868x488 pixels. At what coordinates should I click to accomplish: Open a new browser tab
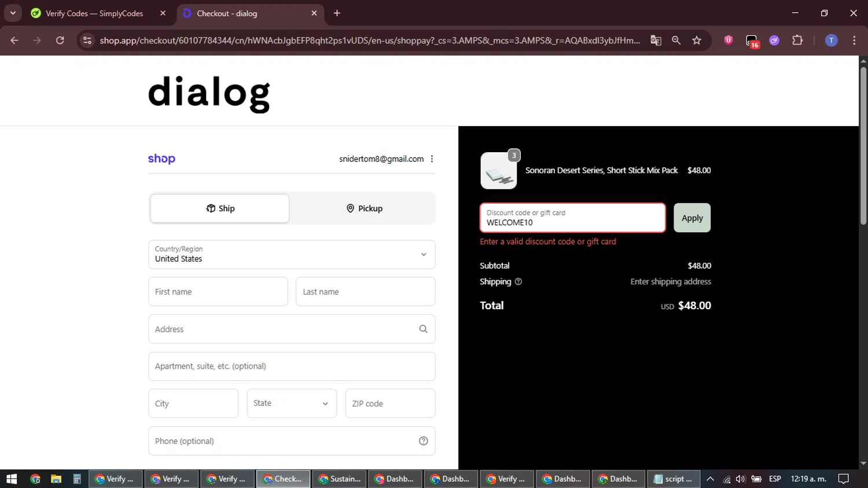pos(337,13)
